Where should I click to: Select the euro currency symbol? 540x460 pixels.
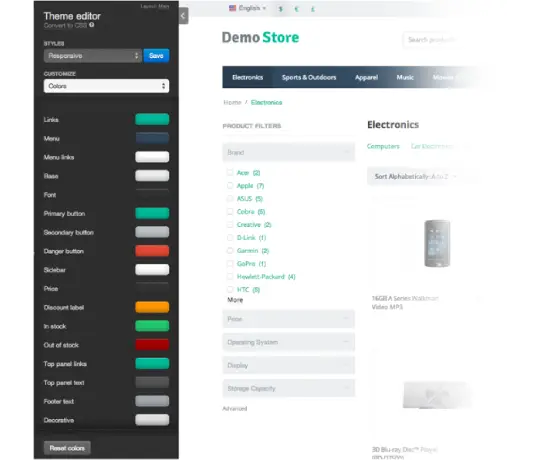click(297, 9)
